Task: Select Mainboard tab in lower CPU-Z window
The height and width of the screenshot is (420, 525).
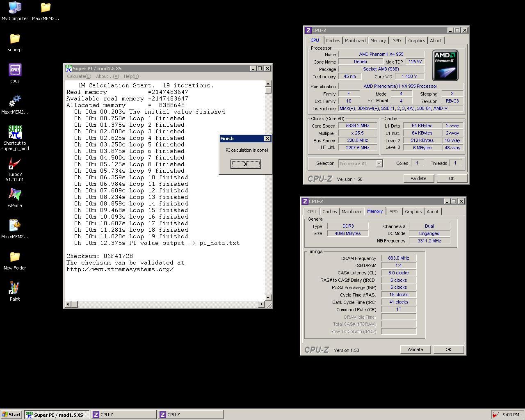Action: click(x=352, y=212)
